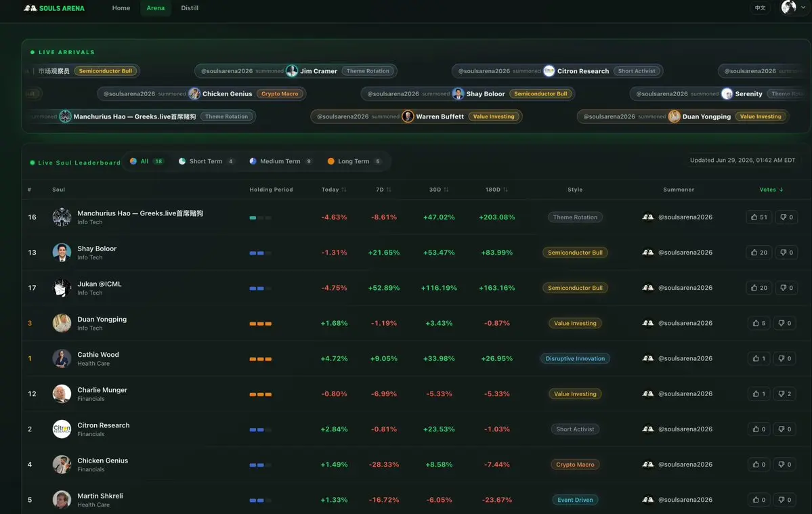This screenshot has height=514, width=812.
Task: Click the +116.19% 30D value
Action: tap(439, 288)
